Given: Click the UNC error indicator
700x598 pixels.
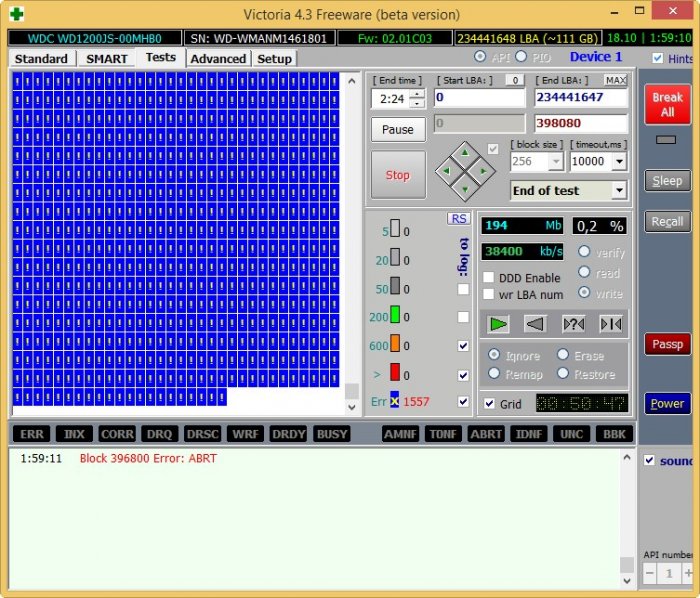Looking at the screenshot, I should pos(571,434).
